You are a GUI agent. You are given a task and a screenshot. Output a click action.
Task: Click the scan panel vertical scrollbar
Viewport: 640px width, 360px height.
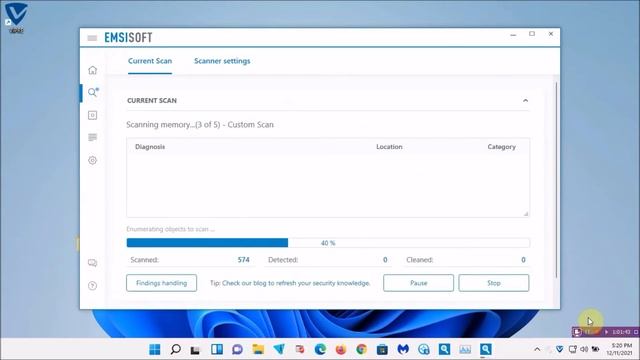[556, 180]
